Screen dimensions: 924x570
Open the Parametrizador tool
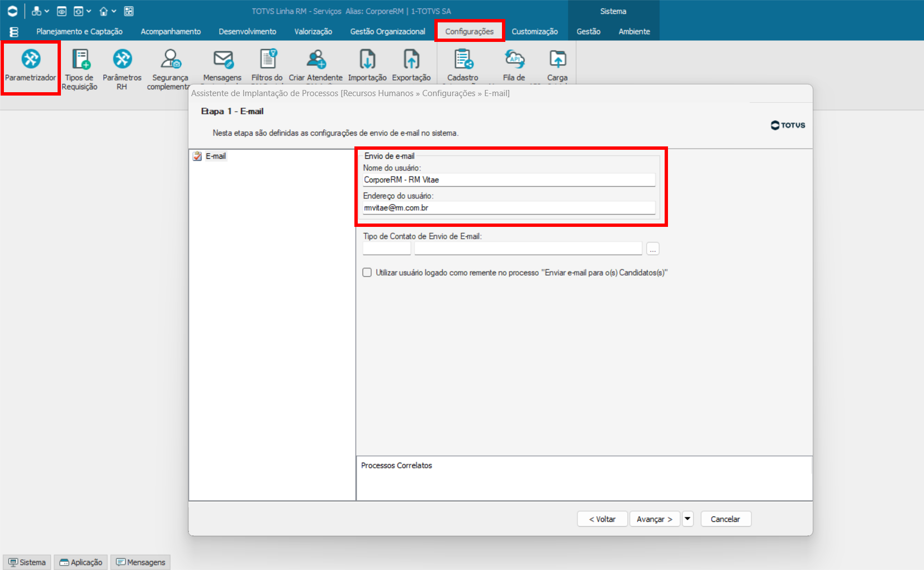(x=31, y=66)
